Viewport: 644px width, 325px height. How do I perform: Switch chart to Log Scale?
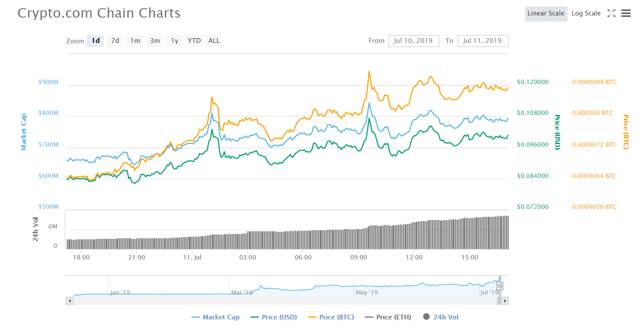coord(586,13)
